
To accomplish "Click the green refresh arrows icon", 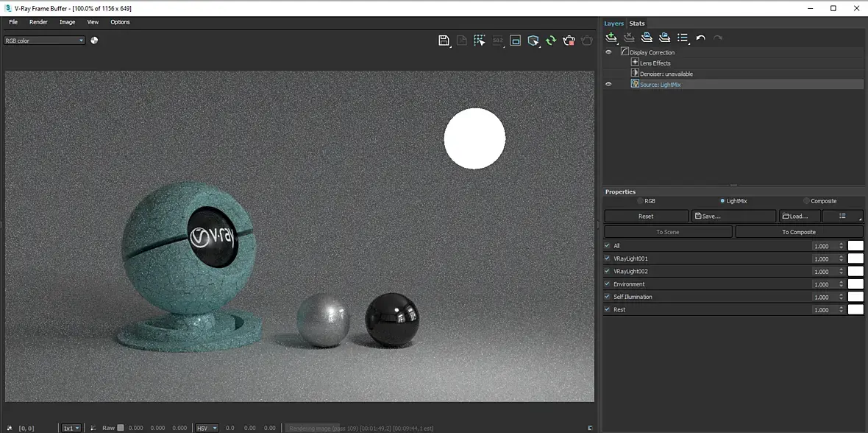I will 550,41.
